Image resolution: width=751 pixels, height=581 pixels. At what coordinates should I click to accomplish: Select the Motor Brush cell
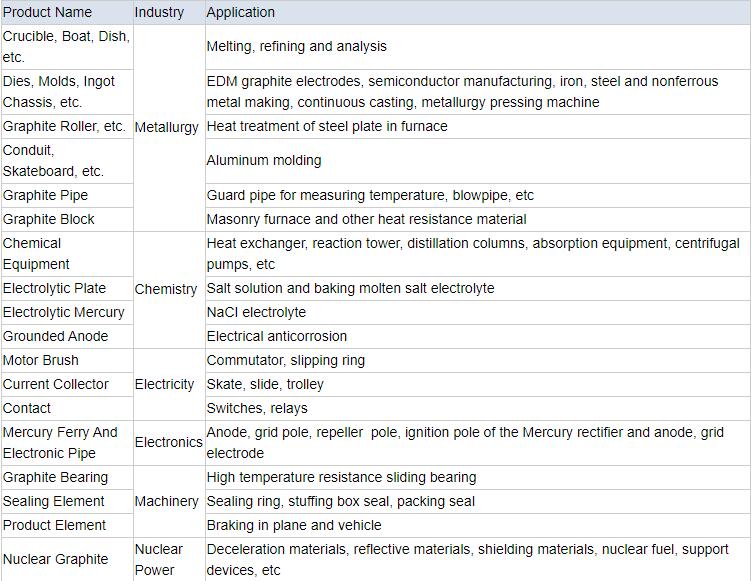click(x=41, y=360)
